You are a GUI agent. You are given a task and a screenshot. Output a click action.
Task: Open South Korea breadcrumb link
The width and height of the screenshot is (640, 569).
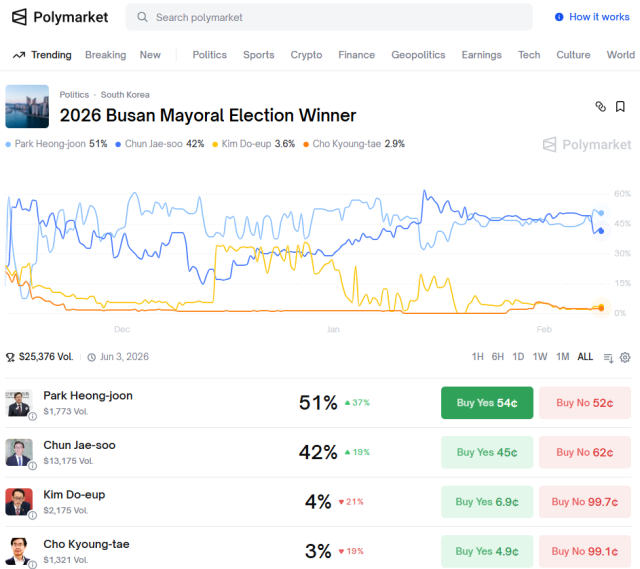coord(125,95)
